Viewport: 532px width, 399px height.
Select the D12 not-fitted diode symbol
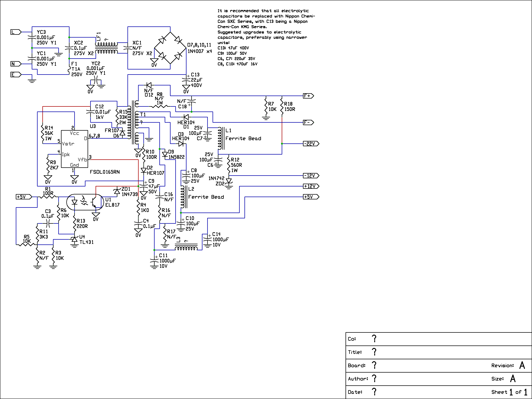(x=149, y=85)
